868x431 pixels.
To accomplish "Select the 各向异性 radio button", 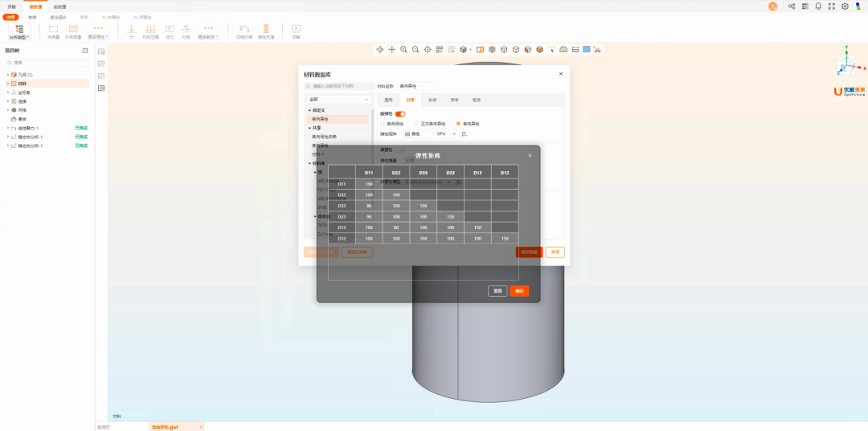I will click(458, 124).
